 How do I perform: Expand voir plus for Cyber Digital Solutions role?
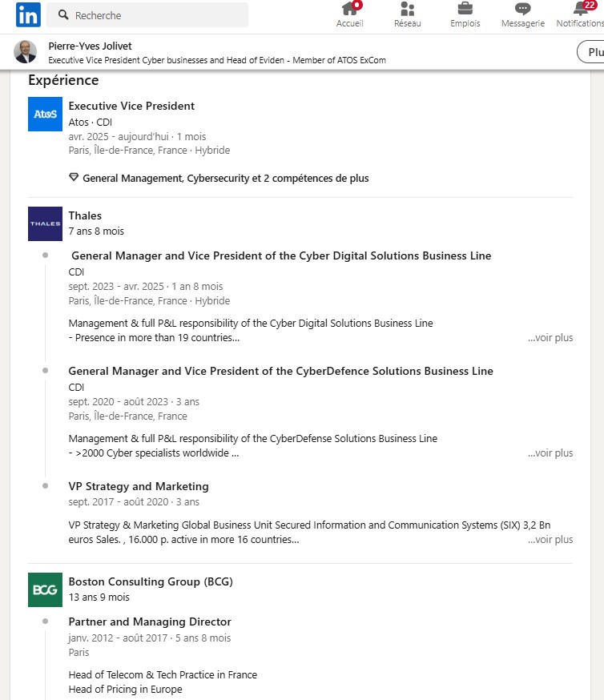tap(550, 337)
